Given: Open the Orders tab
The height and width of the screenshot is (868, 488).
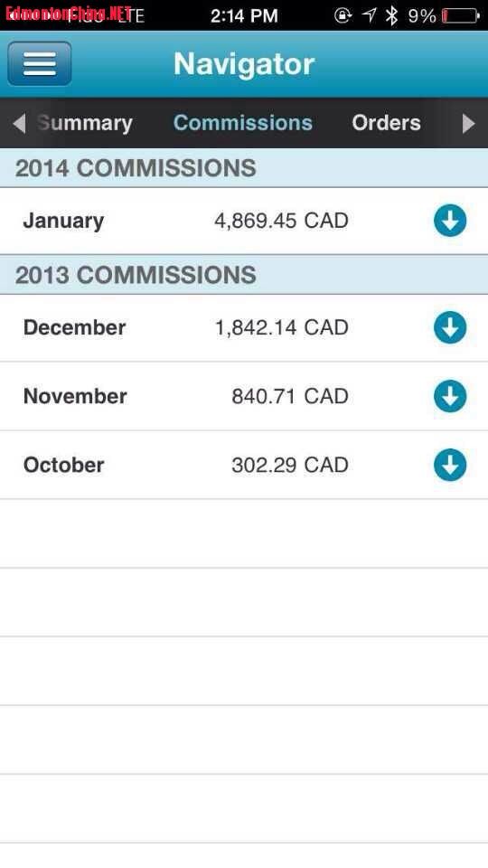Looking at the screenshot, I should point(386,123).
